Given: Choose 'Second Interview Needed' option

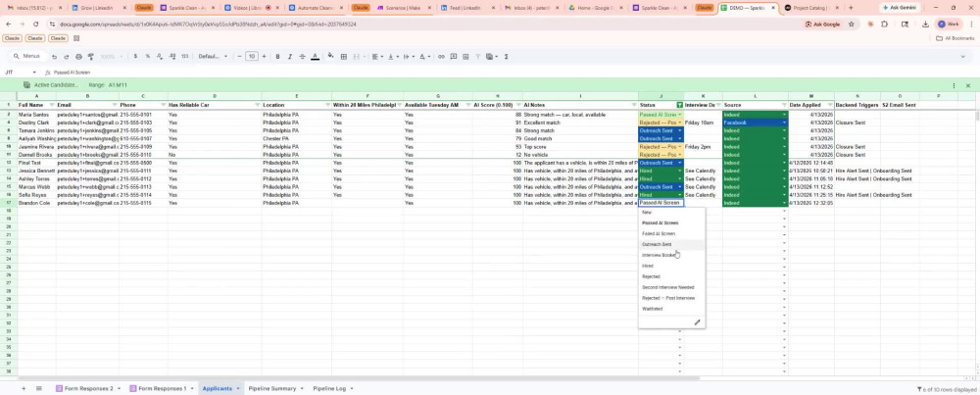Looking at the screenshot, I should click(668, 287).
